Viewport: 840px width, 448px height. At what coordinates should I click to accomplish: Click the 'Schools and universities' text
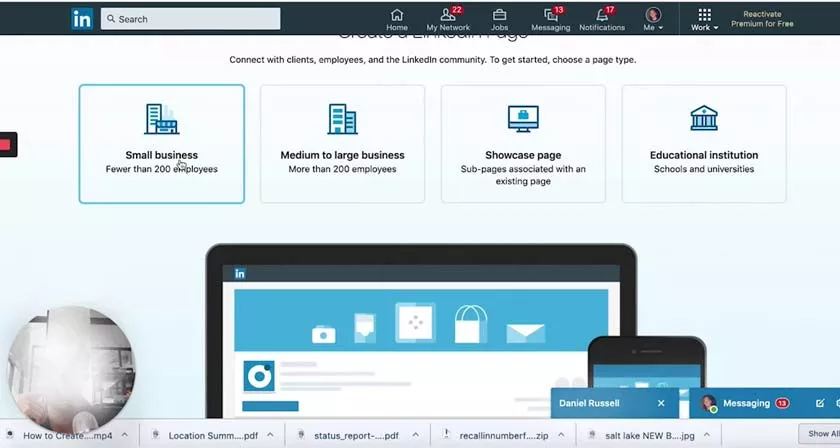[704, 169]
